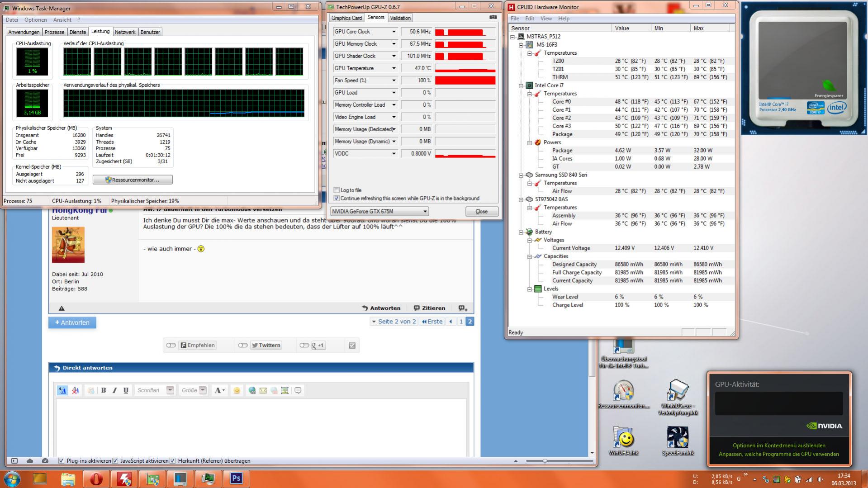Open the GPU Core Clock sensor dropdown
Screen dimensions: 868x488
click(x=394, y=32)
